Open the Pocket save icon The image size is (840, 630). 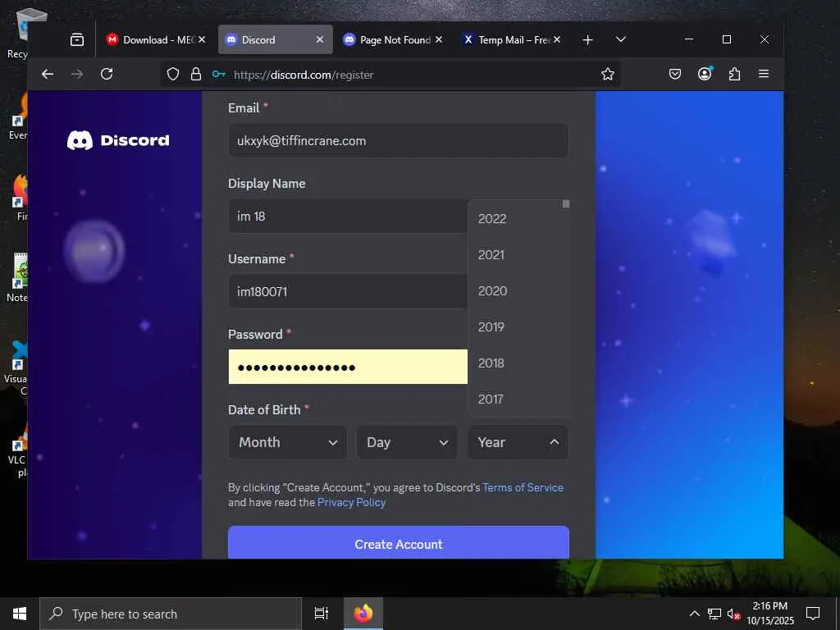pyautogui.click(x=675, y=75)
